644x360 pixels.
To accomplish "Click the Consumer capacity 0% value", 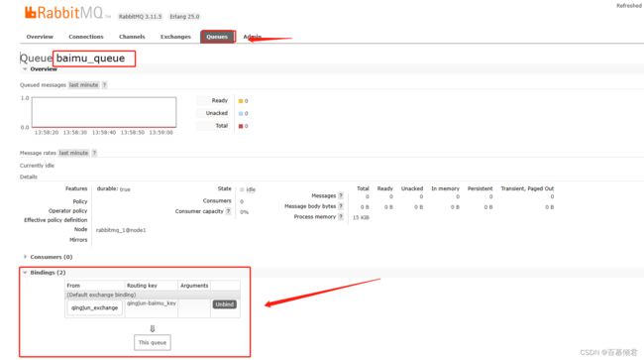I will tap(244, 212).
